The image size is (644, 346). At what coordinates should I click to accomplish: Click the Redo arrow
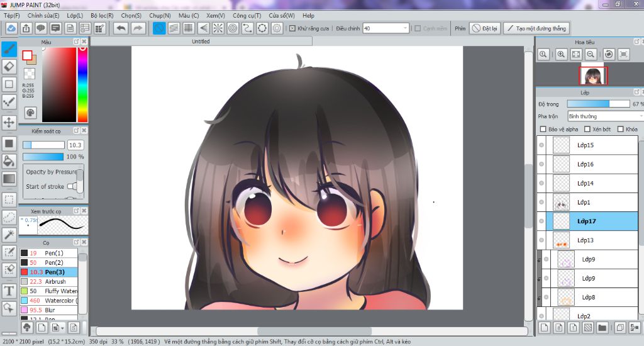(138, 28)
